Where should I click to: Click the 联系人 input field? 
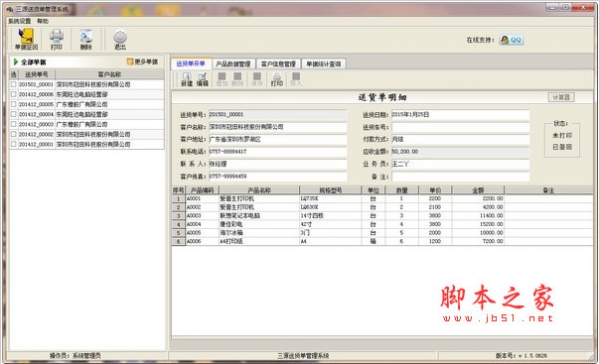277,164
